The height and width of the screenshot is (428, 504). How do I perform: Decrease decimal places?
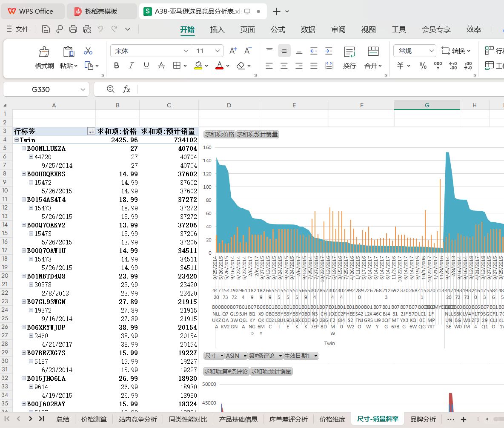click(x=468, y=66)
